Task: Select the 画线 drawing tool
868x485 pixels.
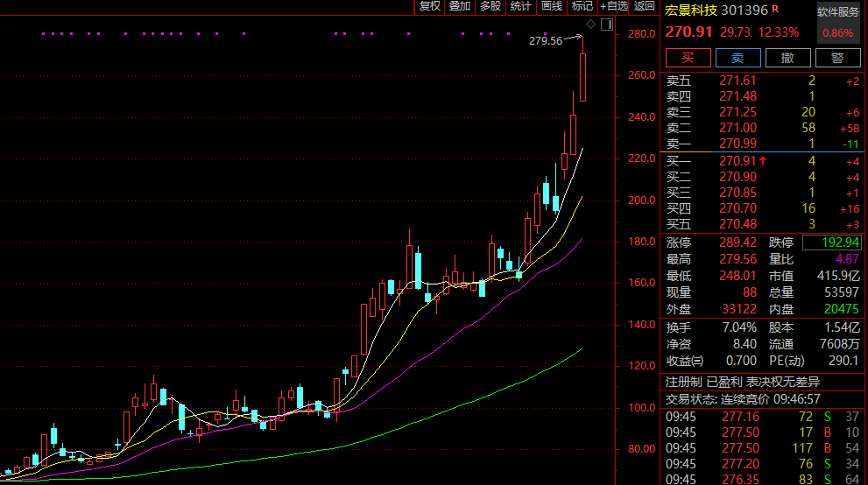Action: click(x=552, y=6)
